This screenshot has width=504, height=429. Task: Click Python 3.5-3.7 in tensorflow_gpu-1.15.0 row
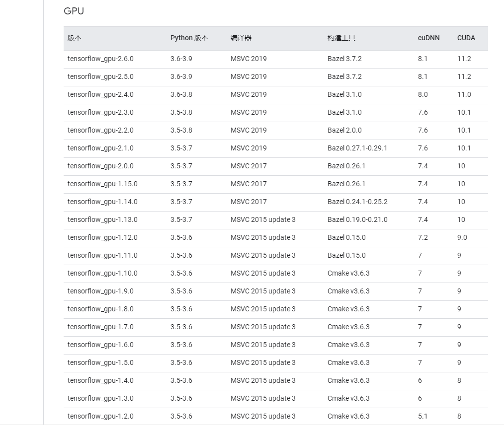pyautogui.click(x=181, y=184)
